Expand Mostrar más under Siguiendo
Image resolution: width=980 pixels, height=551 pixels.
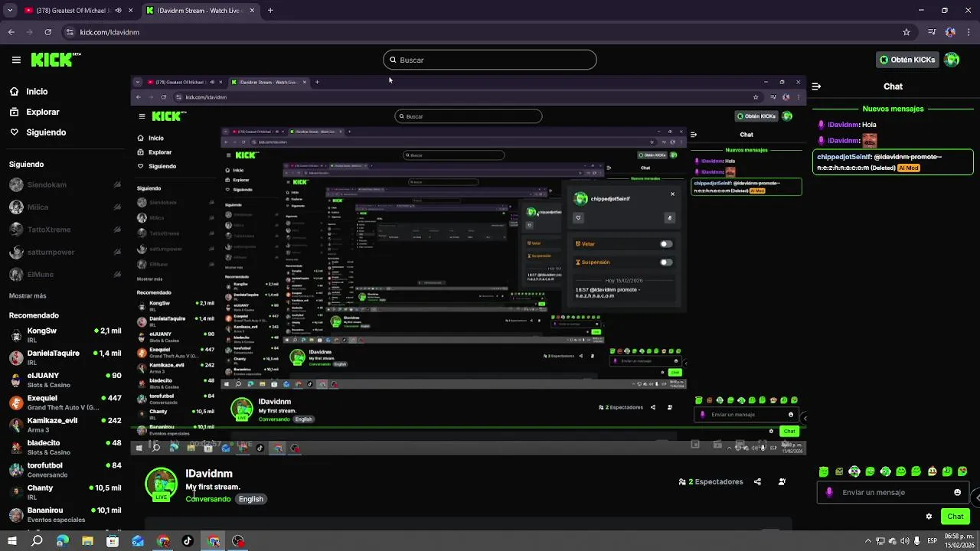28,295
